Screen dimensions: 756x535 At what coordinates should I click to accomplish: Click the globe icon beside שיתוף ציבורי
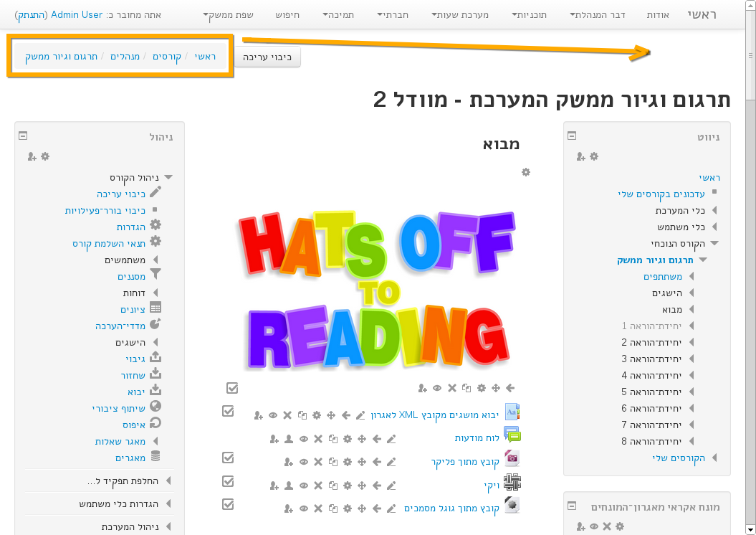[x=155, y=406]
